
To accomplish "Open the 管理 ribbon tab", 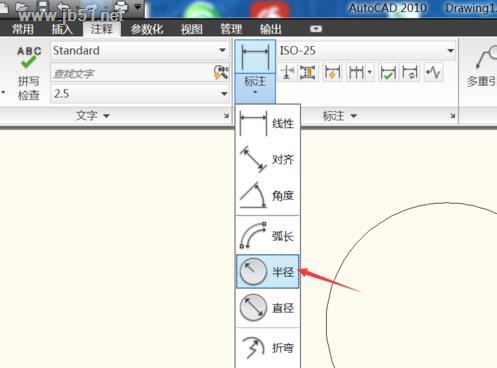I will pos(231,29).
